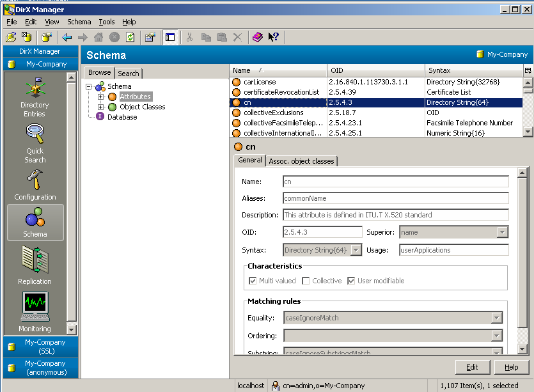Click the What's This help cursor icon
This screenshot has height=392, width=534.
pos(273,38)
